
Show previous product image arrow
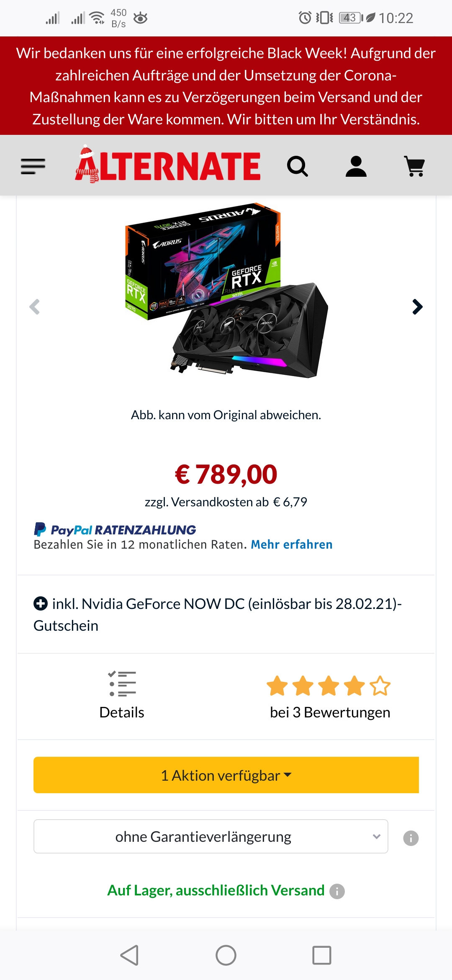(35, 307)
